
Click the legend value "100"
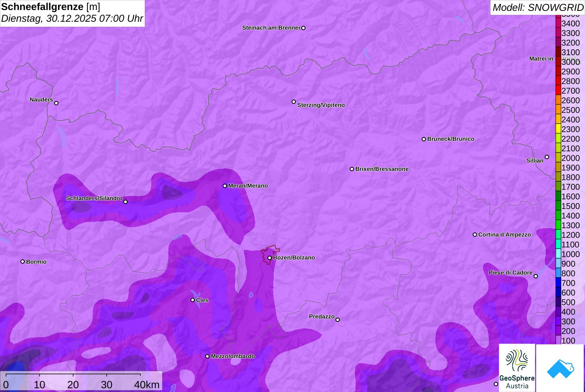click(568, 341)
